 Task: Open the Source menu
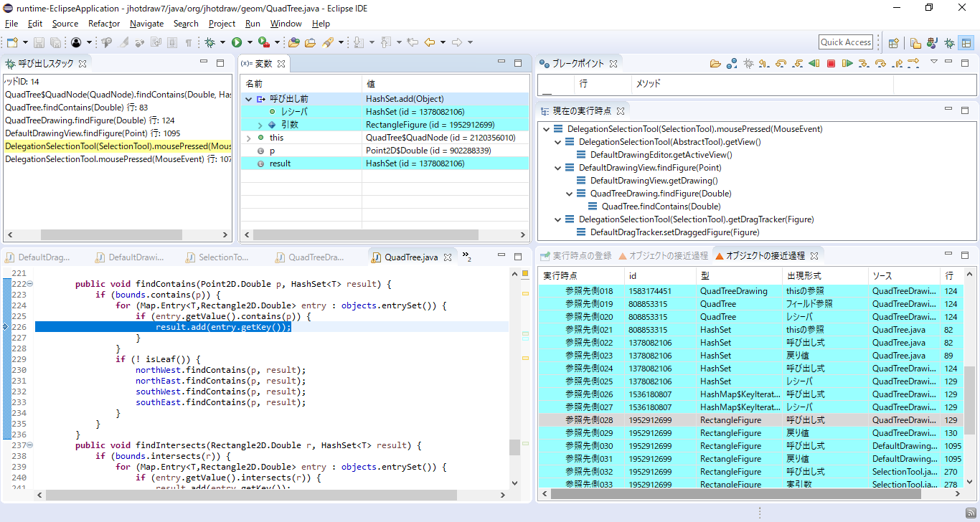65,24
